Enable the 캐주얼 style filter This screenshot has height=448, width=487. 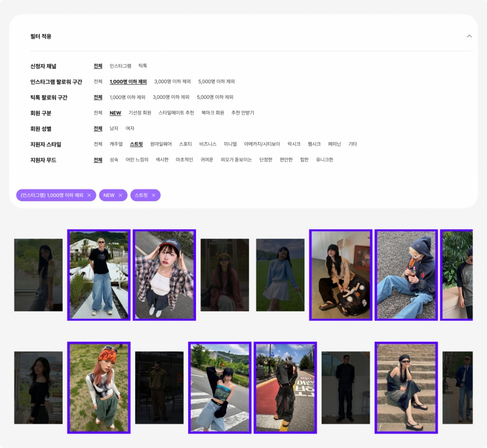point(115,144)
